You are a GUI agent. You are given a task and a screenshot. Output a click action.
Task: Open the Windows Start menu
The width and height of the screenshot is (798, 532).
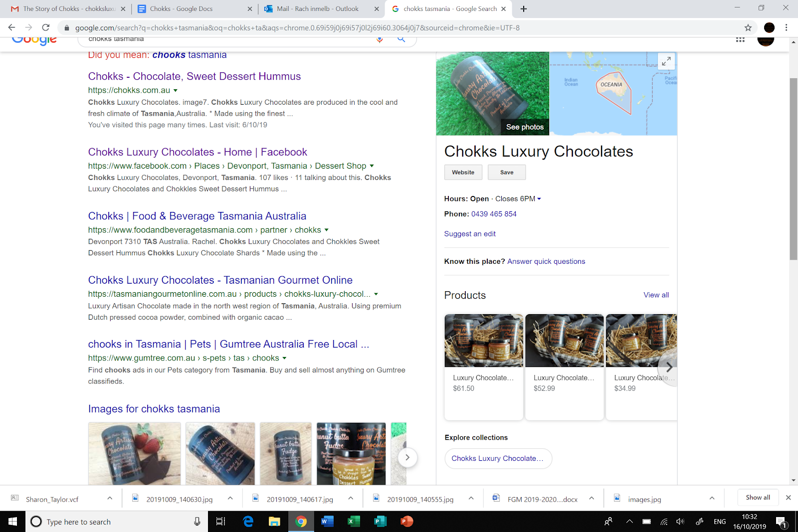[12, 522]
